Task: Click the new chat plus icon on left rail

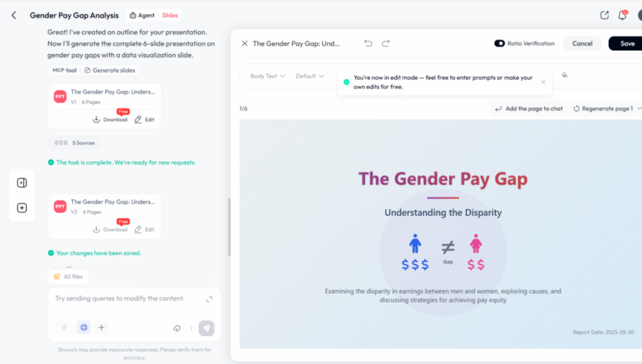Action: [x=22, y=208]
